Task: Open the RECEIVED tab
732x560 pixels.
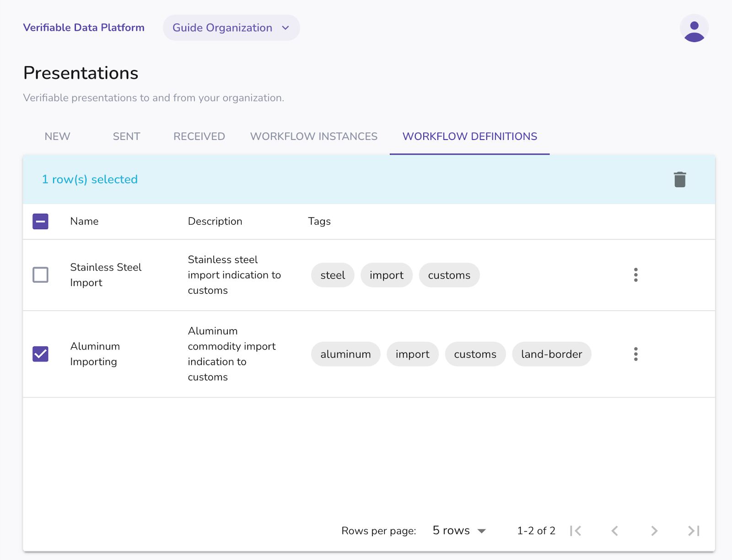Action: pyautogui.click(x=199, y=136)
